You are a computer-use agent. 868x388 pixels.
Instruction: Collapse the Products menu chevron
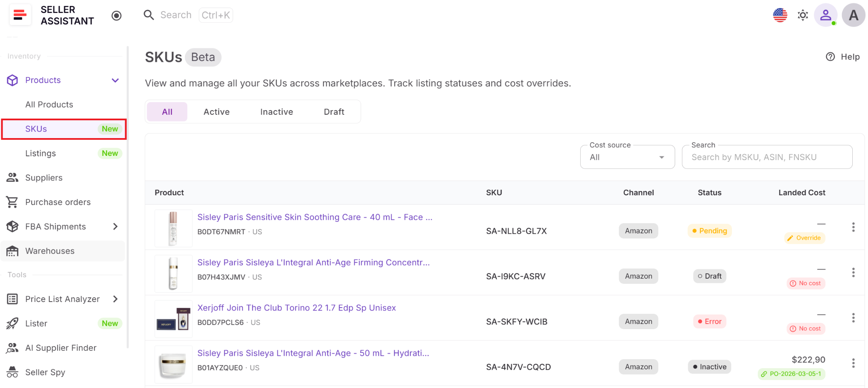[115, 80]
